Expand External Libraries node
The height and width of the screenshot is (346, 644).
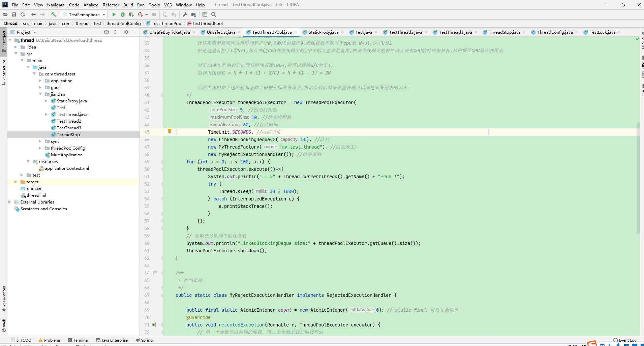[x=10, y=202]
